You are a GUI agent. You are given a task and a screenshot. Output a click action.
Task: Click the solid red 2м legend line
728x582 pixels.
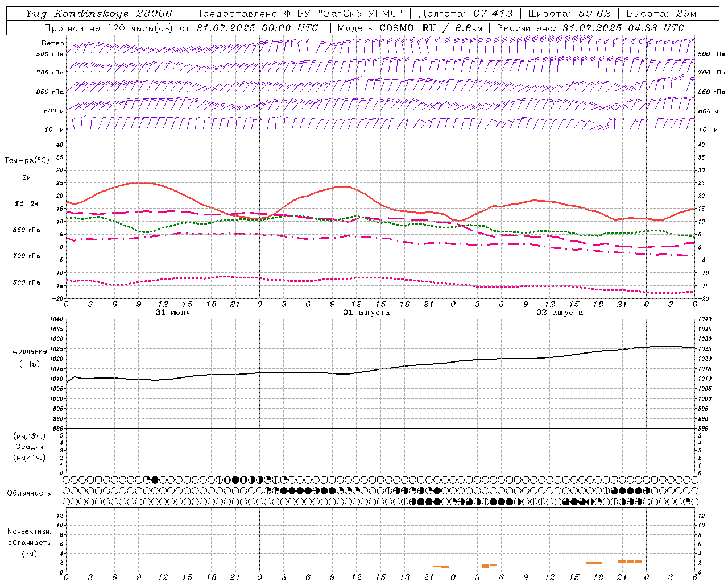tap(26, 184)
